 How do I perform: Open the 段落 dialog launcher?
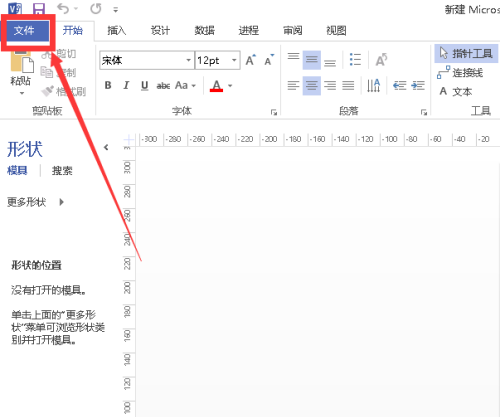424,112
